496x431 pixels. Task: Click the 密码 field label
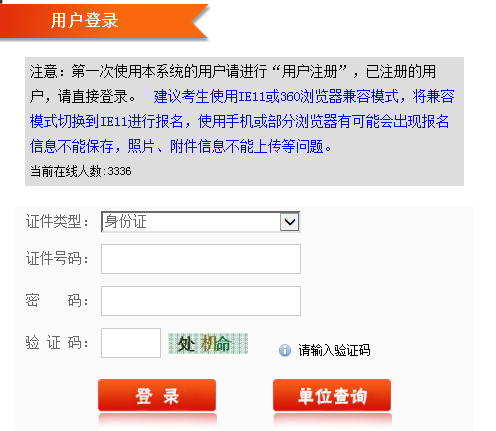point(57,301)
